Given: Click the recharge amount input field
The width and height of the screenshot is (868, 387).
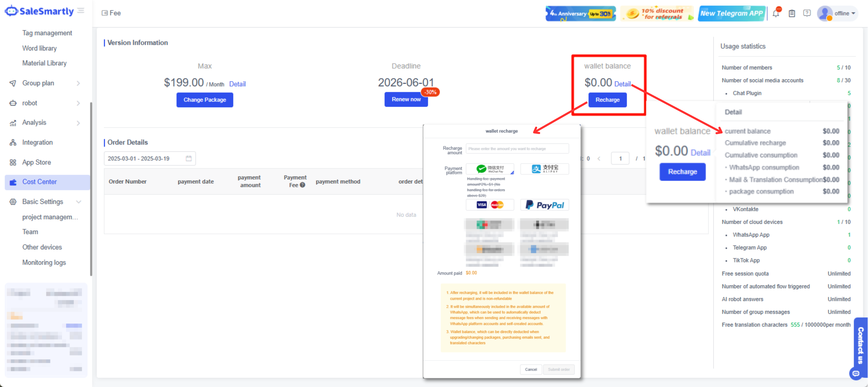Looking at the screenshot, I should coord(517,149).
